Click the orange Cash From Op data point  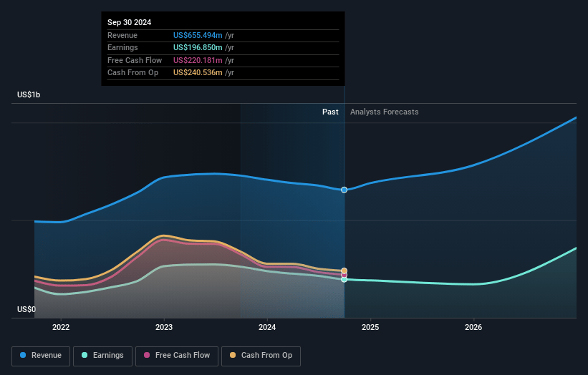click(x=344, y=271)
